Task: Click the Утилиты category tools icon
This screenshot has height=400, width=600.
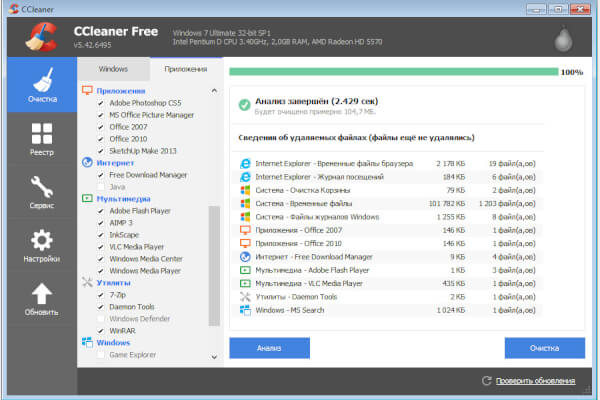Action: click(x=87, y=282)
